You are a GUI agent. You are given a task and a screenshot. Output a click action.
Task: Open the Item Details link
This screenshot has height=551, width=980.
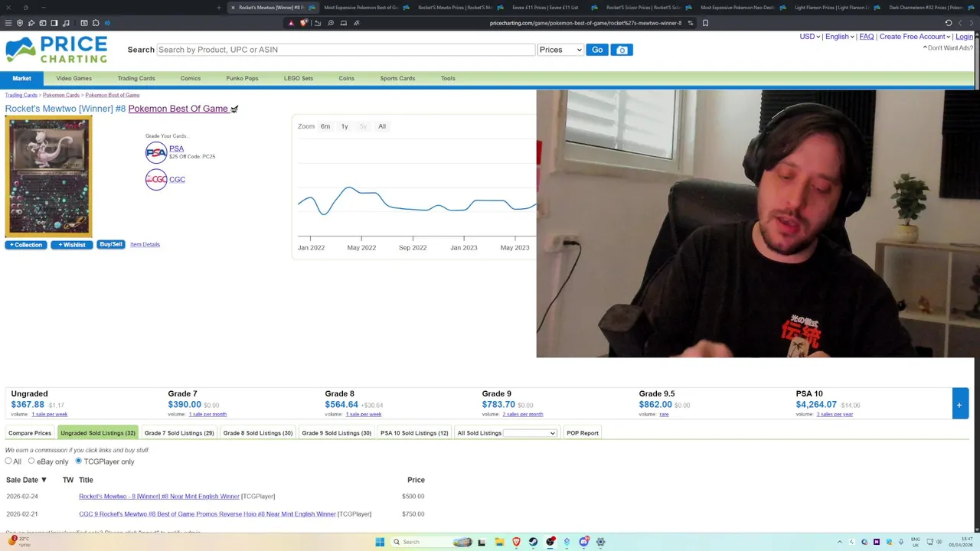tap(145, 244)
